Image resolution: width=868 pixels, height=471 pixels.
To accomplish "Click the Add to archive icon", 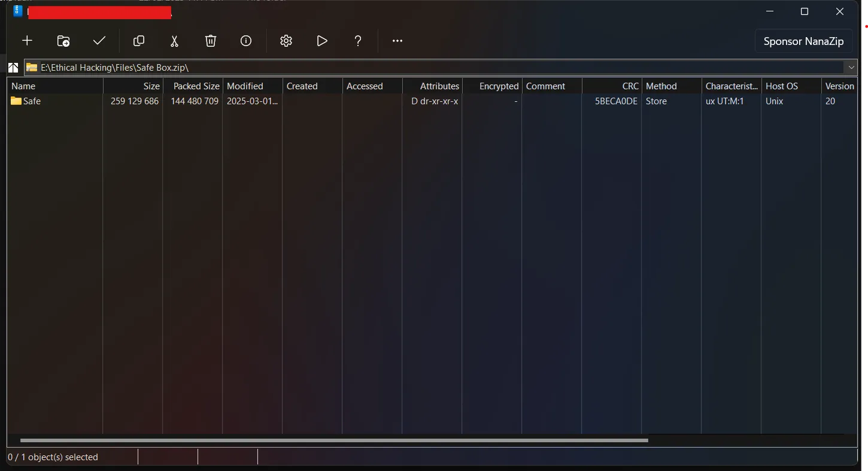I will click(27, 41).
